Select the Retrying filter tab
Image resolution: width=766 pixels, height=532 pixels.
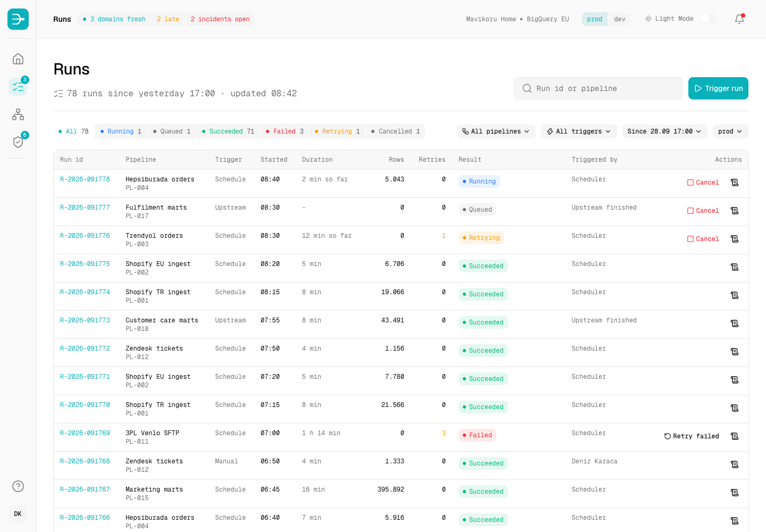click(337, 131)
